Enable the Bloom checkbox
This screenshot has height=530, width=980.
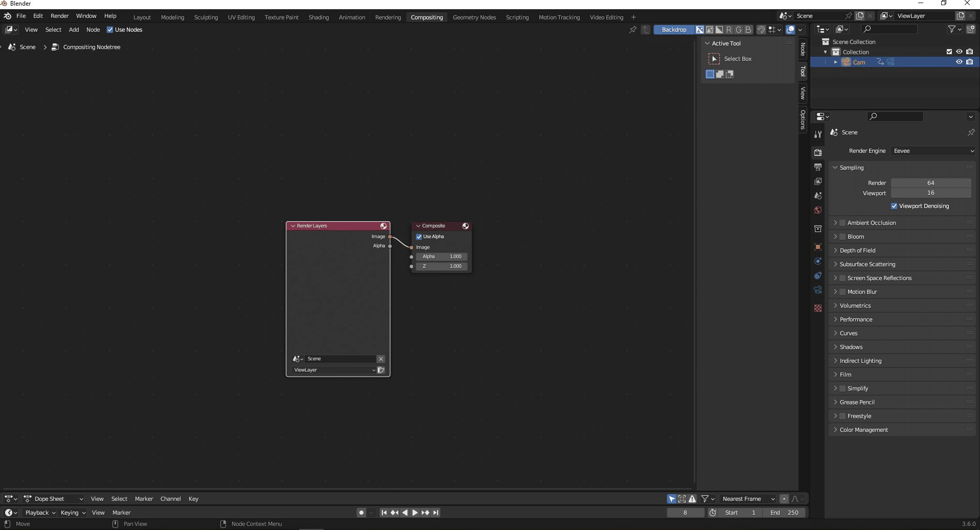842,237
